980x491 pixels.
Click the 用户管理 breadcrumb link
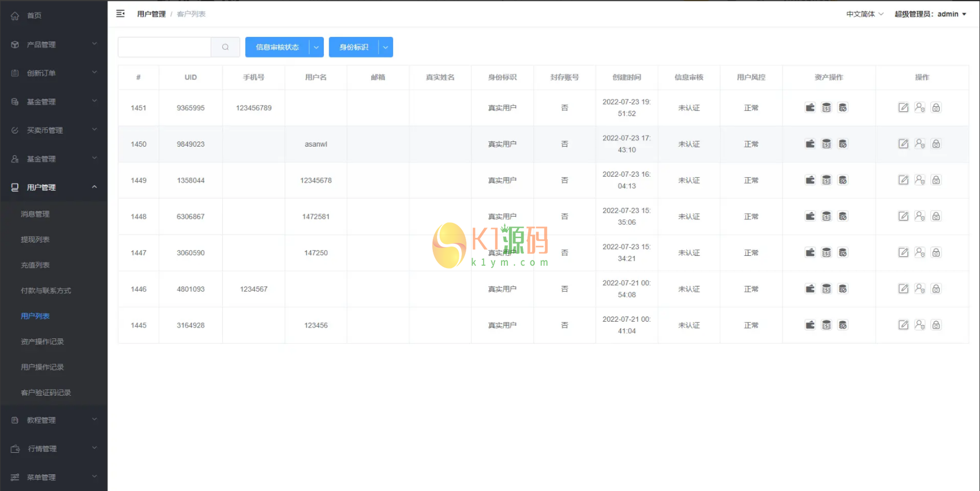pyautogui.click(x=151, y=14)
